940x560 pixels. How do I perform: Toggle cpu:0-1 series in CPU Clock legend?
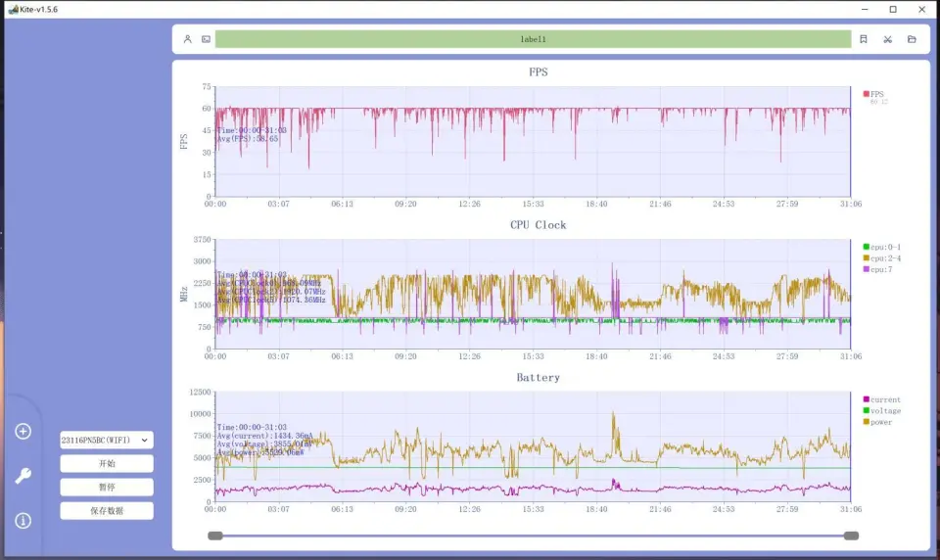[x=881, y=247]
